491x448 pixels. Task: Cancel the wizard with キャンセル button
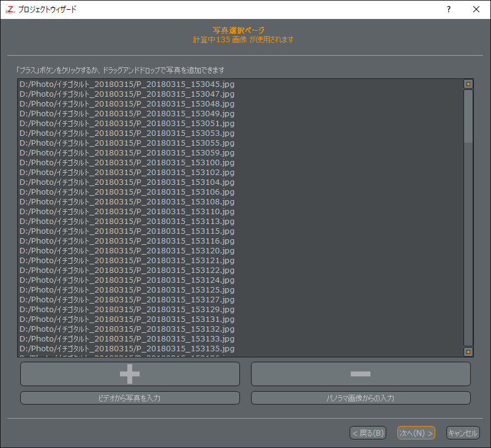463,433
